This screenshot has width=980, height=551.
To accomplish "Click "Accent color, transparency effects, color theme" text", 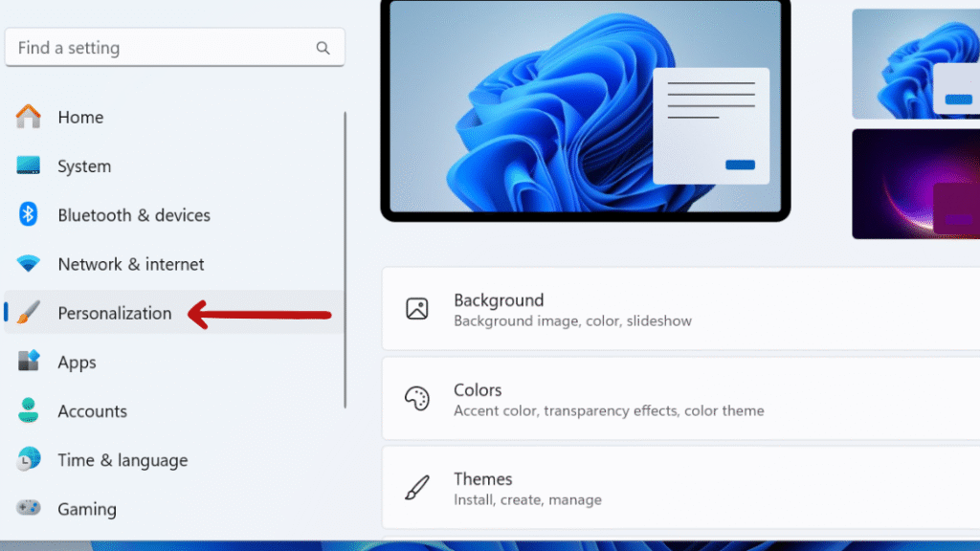I will pos(609,410).
